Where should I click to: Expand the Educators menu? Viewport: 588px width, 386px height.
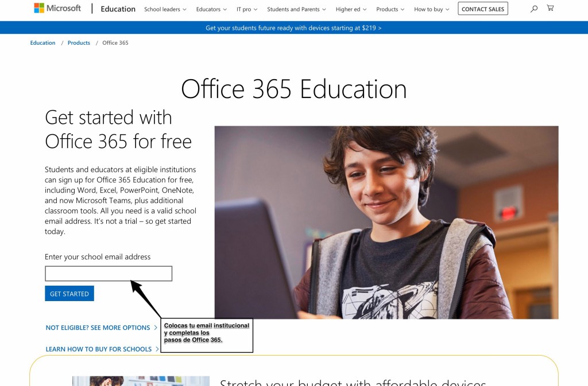(x=211, y=9)
